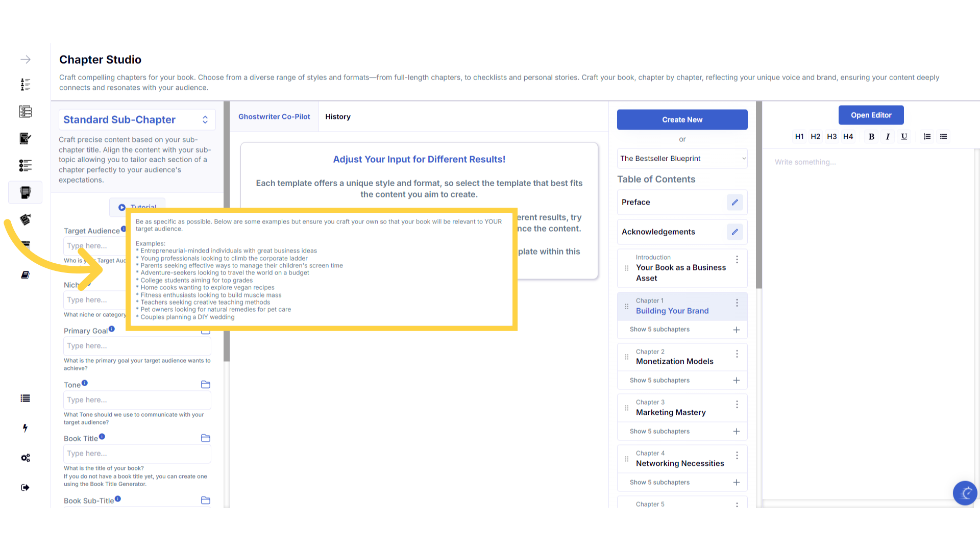Select the Ghostwriter Co-Pilot tab
The height and width of the screenshot is (551, 980).
click(274, 117)
